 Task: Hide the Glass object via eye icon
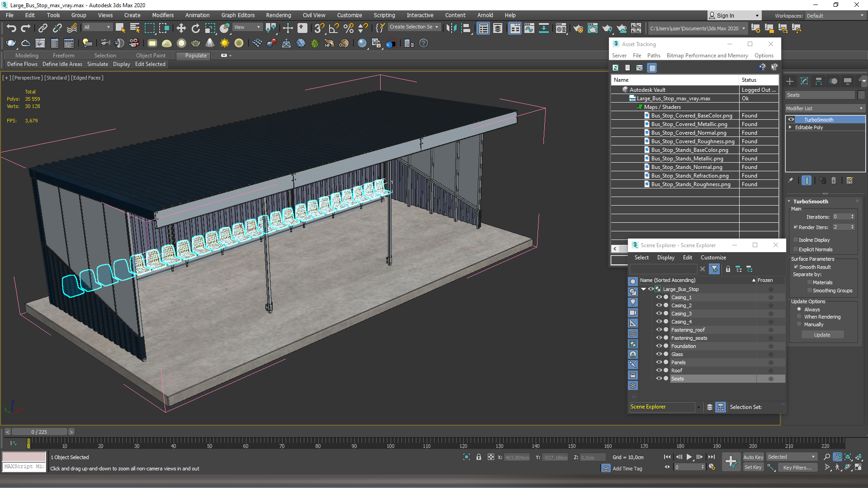tap(659, 354)
